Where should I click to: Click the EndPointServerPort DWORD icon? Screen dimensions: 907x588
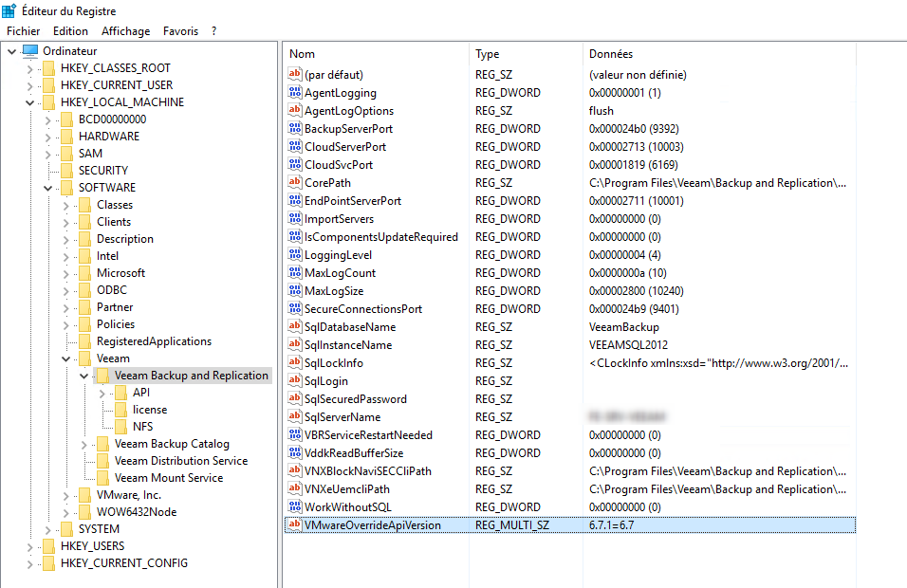295,201
